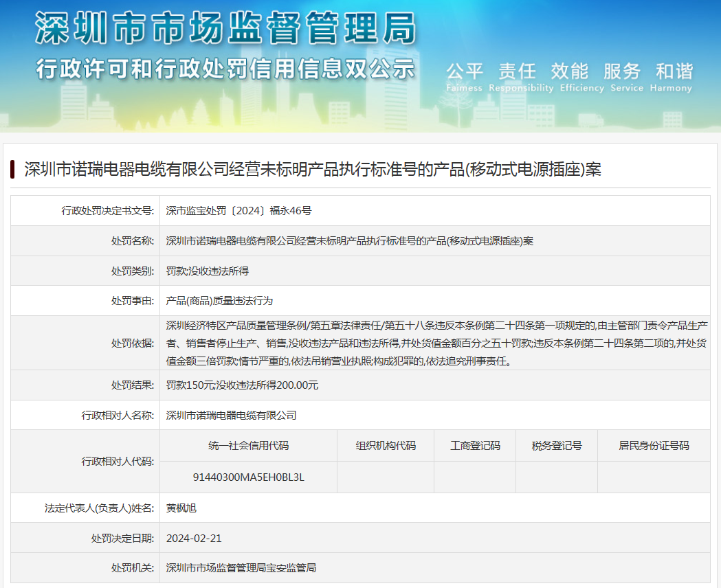Click the 法定代表人(负责人)姓名 label
Viewport: 721px width, 588px height.
click(100, 508)
